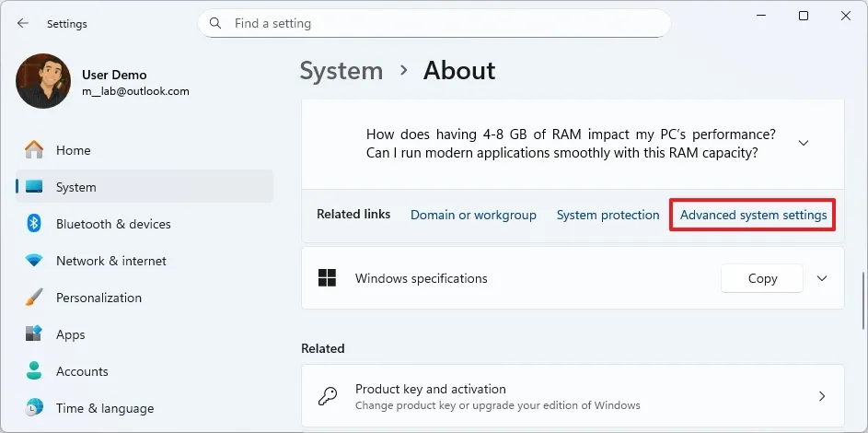This screenshot has height=433, width=868.
Task: Click the Domain or workgroup link
Action: tap(473, 215)
